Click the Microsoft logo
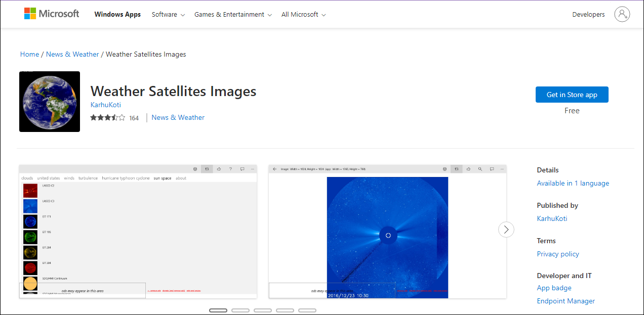 pos(51,13)
